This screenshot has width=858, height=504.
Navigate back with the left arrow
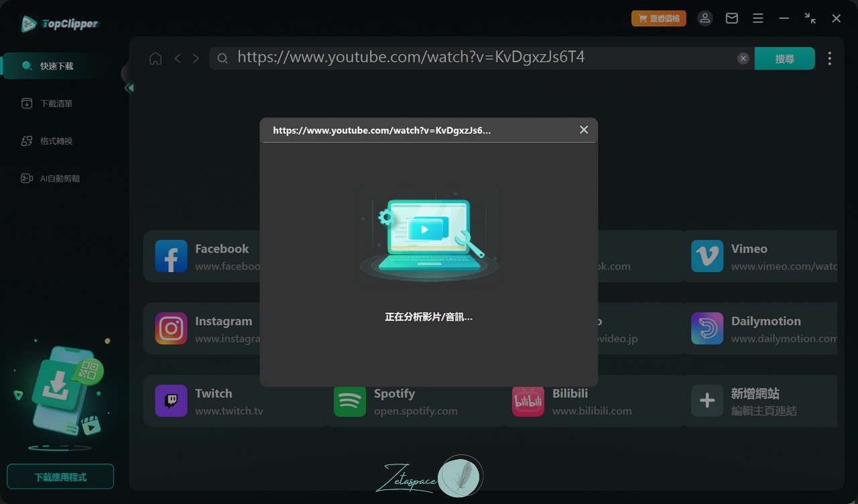coord(178,58)
